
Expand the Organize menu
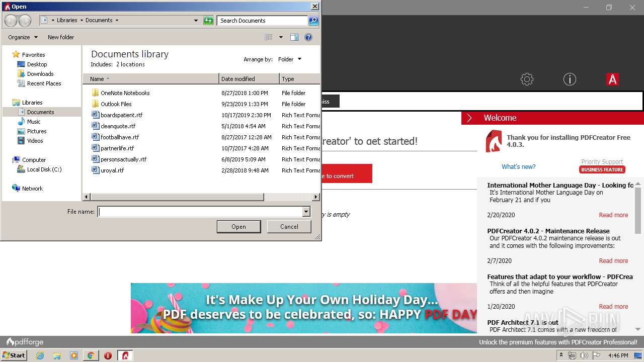[23, 37]
